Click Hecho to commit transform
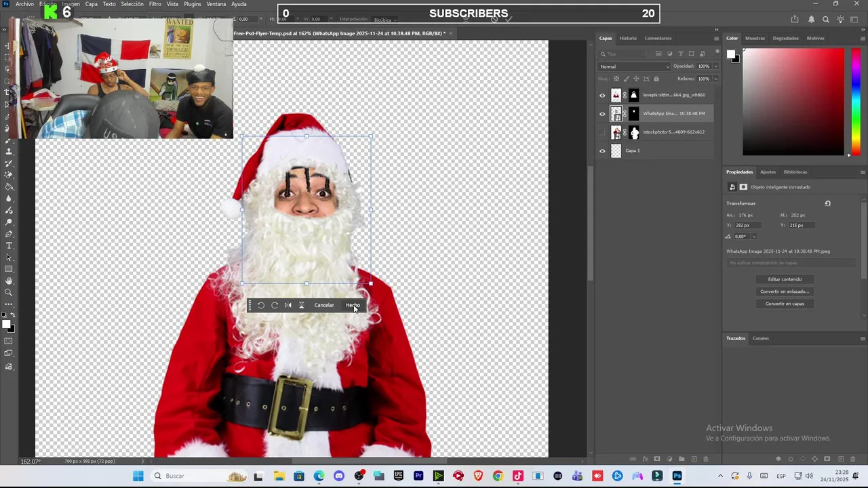The image size is (868, 488). click(x=353, y=305)
